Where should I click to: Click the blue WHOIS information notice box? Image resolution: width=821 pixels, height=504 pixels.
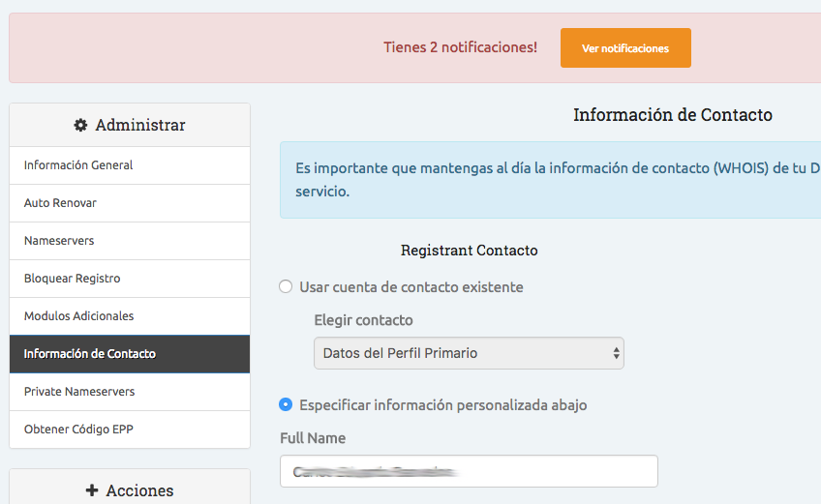[552, 180]
